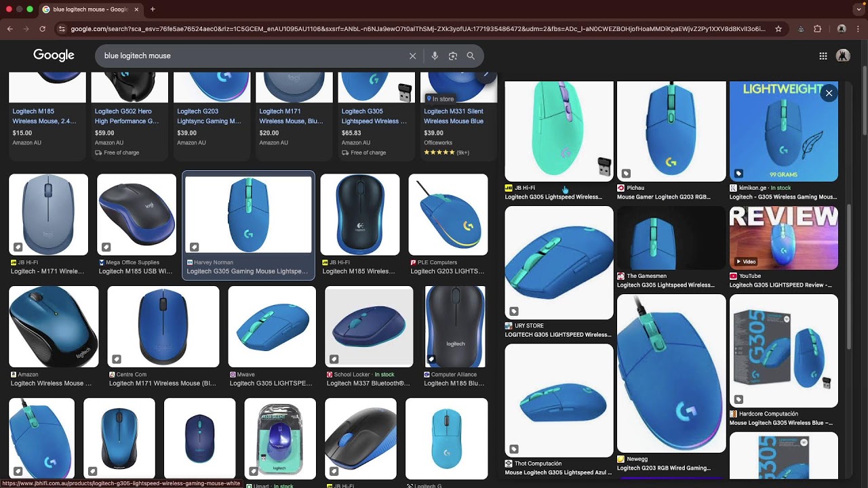Open 'Logitech M171 Wireless Mouse' $20.00 product link

(x=293, y=116)
